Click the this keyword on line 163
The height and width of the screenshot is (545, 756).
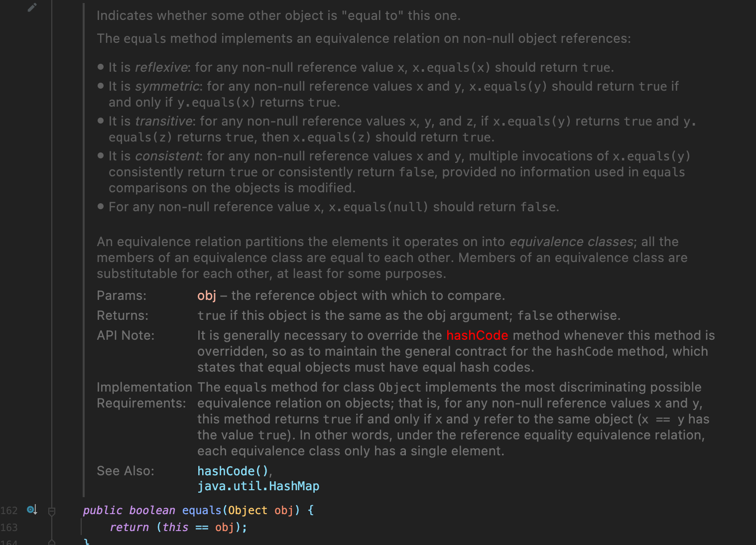click(175, 527)
